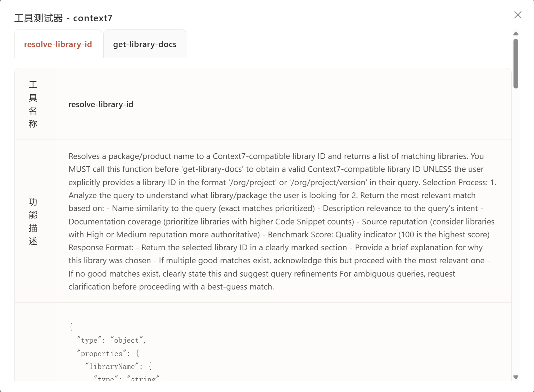Click the scrollbar up arrow

click(x=516, y=33)
